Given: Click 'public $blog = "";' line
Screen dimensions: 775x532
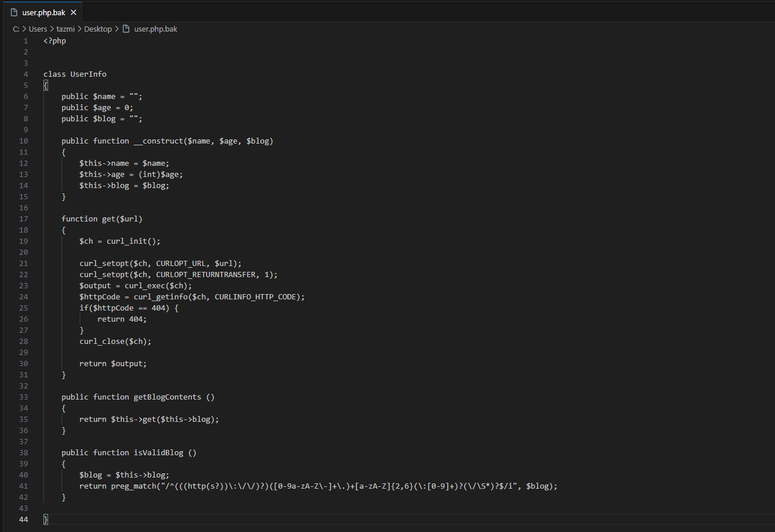Looking at the screenshot, I should (x=102, y=119).
